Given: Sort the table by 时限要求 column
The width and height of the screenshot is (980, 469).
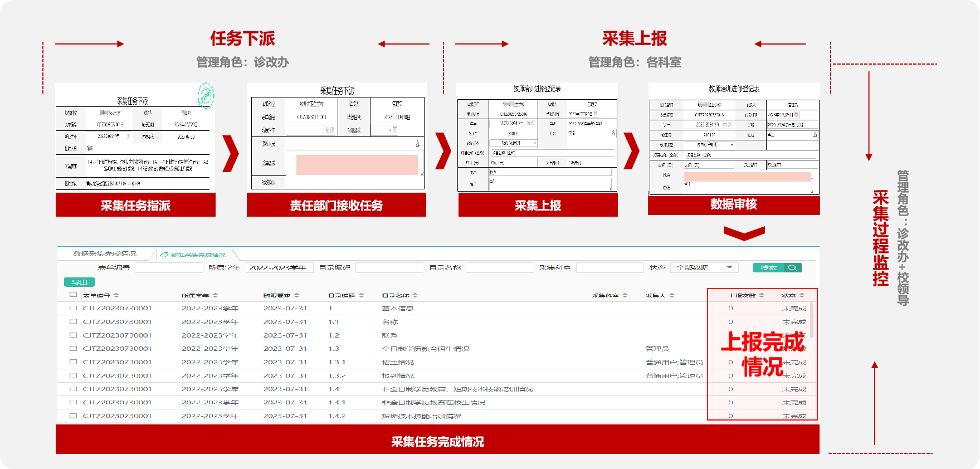Looking at the screenshot, I should [297, 295].
